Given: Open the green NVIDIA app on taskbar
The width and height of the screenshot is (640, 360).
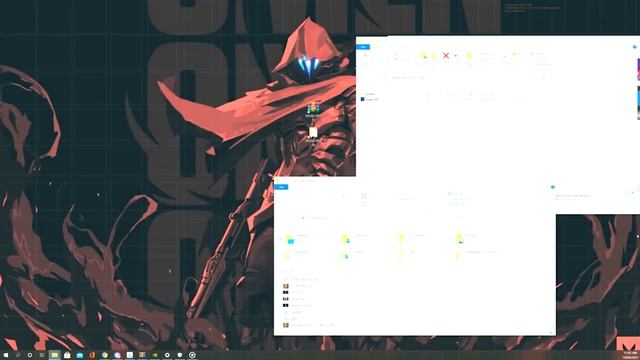Looking at the screenshot, I should click(155, 355).
